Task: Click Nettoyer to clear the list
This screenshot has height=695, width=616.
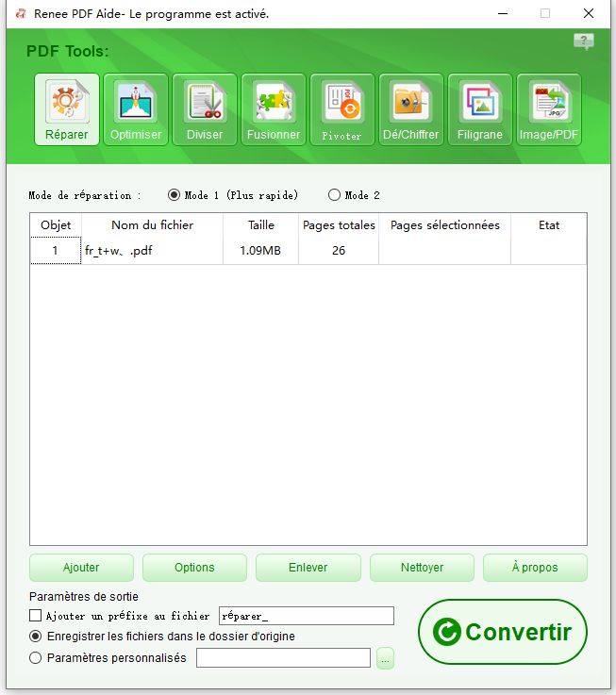Action: [x=423, y=568]
